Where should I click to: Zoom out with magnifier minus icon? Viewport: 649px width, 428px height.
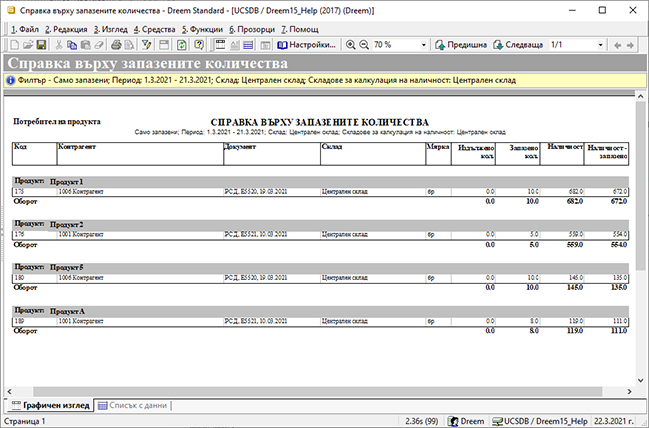pyautogui.click(x=364, y=45)
